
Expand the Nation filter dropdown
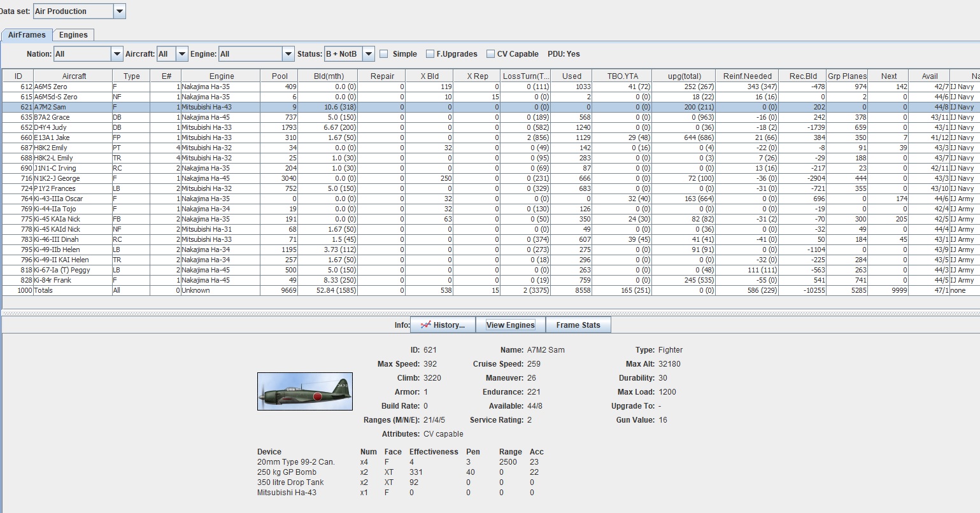(x=117, y=54)
